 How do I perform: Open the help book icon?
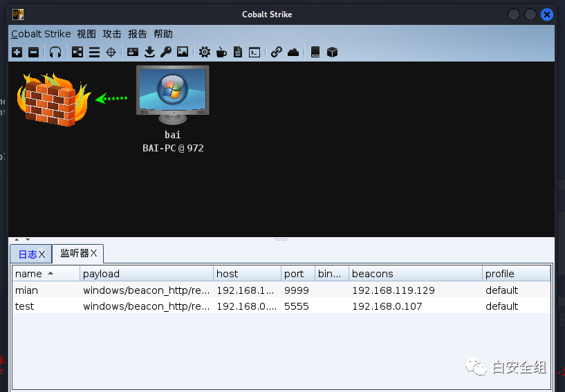pos(315,53)
